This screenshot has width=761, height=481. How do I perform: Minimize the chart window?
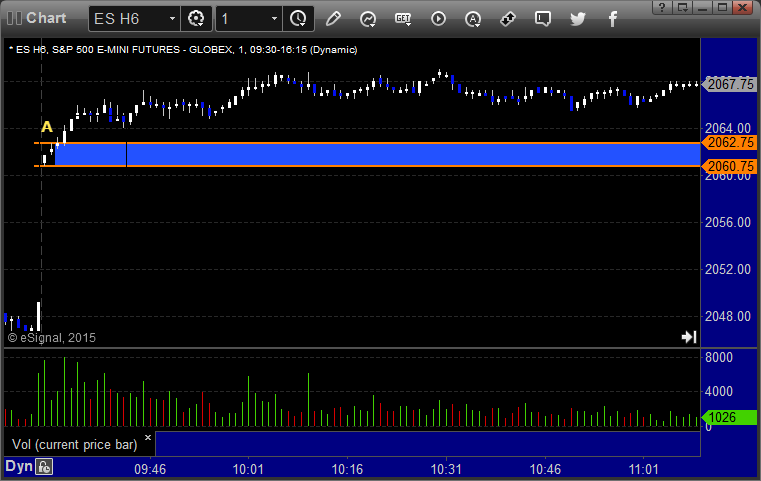tap(702, 7)
